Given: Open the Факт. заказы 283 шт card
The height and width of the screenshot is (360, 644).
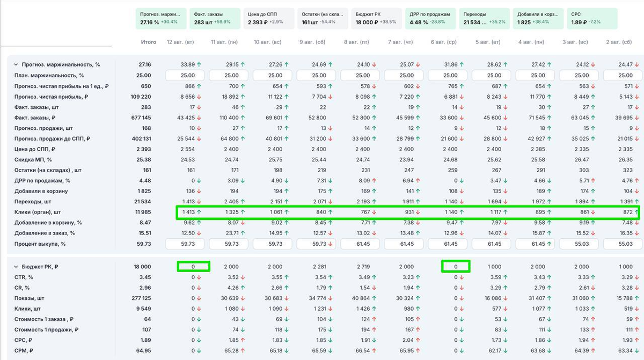Looking at the screenshot, I should tap(215, 18).
